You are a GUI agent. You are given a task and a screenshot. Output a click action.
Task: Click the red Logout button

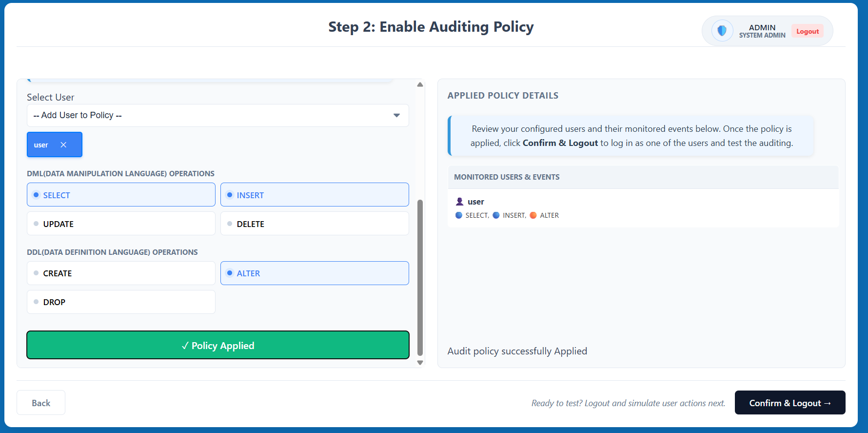(807, 31)
